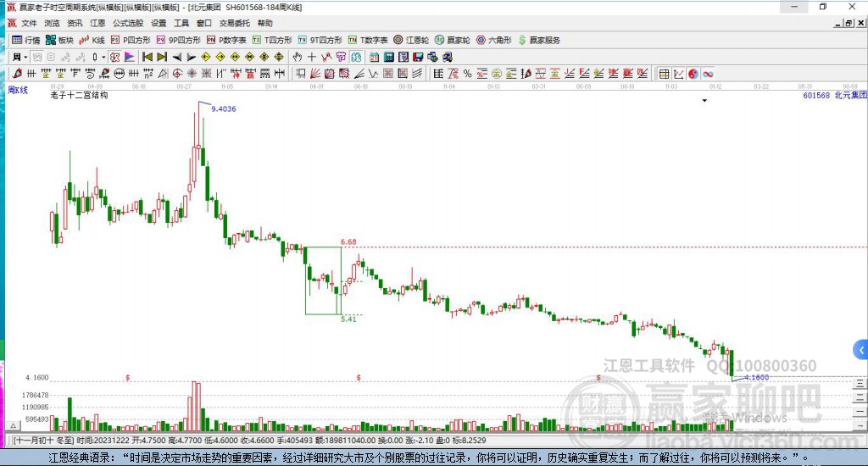The image size is (868, 466).
Task: Move chart right with black right arrow
Action: (191, 57)
